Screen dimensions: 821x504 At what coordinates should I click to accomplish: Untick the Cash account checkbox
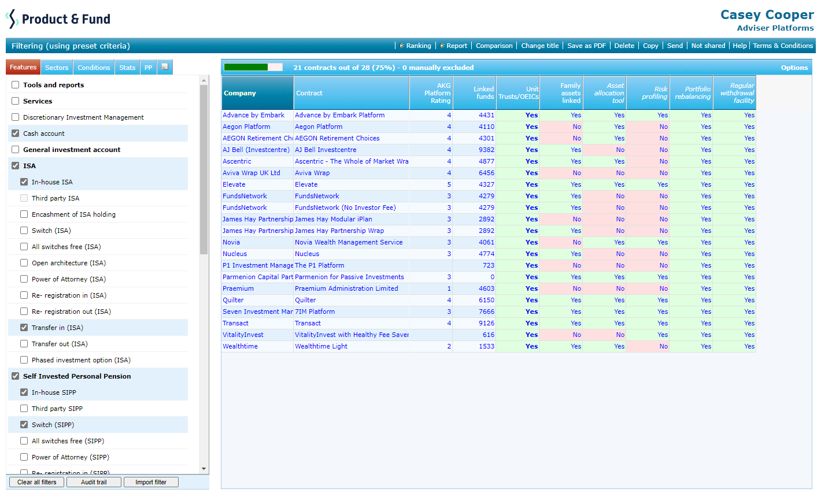pos(16,134)
